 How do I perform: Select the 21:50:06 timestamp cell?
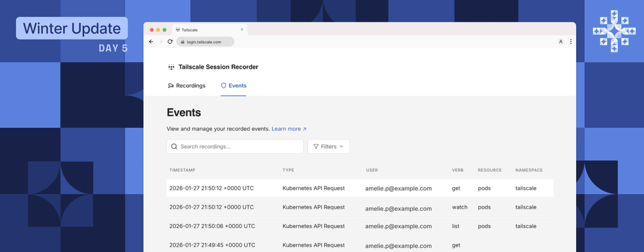212,226
